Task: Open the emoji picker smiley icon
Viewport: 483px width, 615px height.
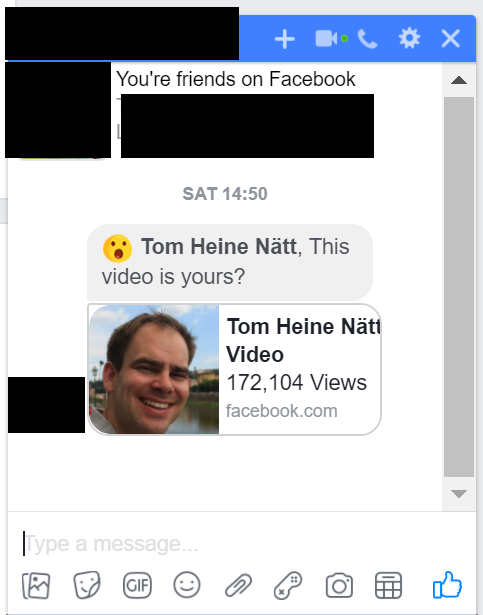Action: click(x=187, y=585)
